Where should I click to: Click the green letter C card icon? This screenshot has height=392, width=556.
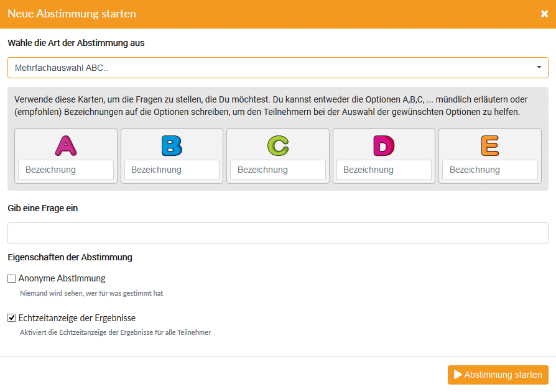point(278,145)
